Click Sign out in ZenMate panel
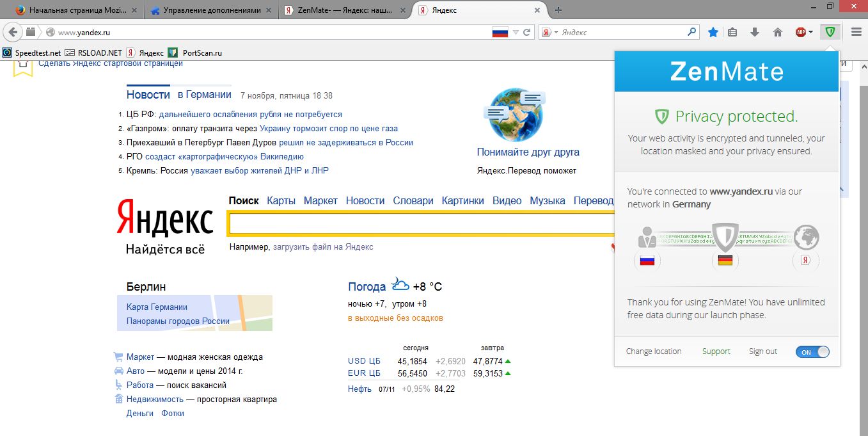 pyautogui.click(x=762, y=351)
